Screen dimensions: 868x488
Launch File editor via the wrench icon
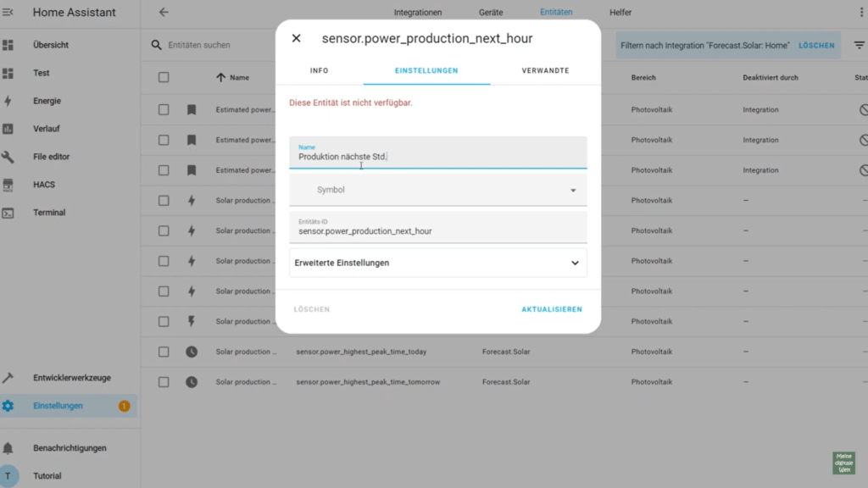coord(8,157)
